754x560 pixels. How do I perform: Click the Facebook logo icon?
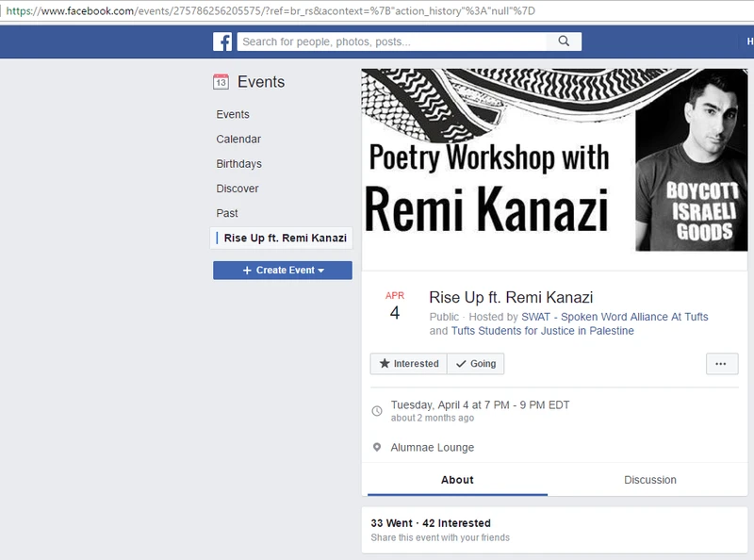[x=222, y=41]
